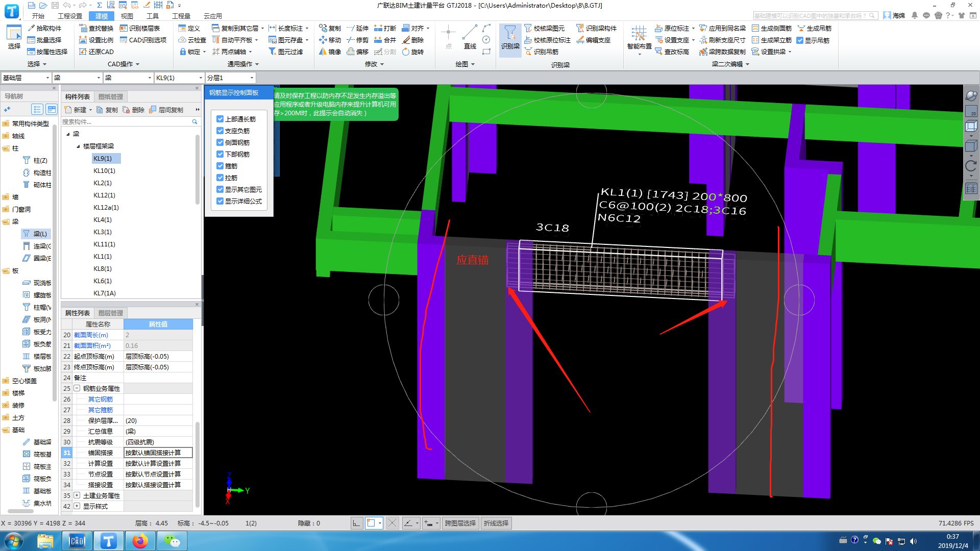Screen dimensions: 980x551
Task: Click the 复制 copy tool in modify group
Action: click(x=330, y=28)
